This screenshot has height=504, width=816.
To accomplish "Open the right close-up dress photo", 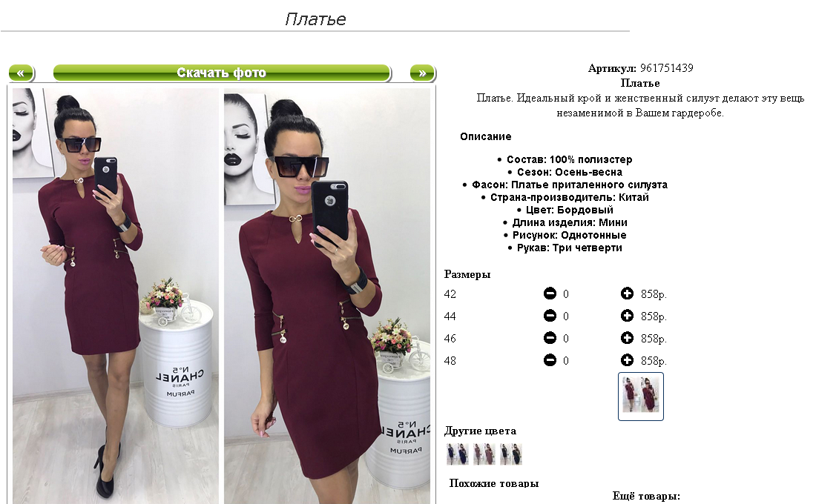I will click(x=327, y=296).
